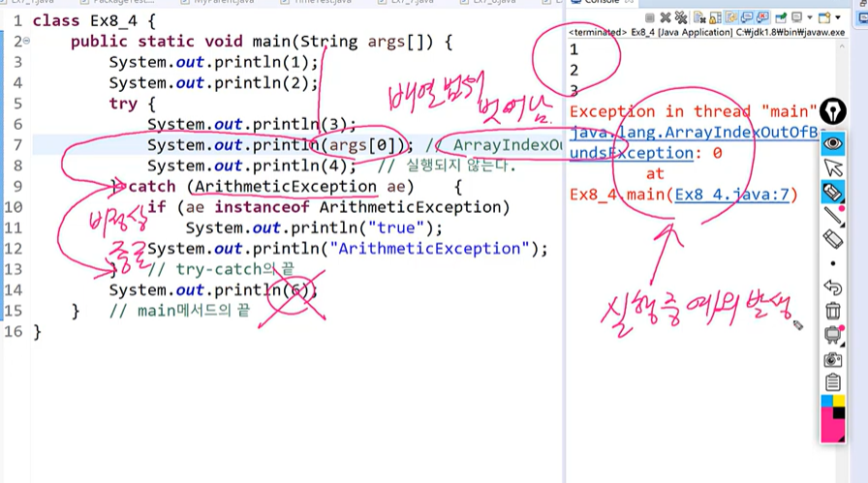The image size is (868, 483).
Task: Pick the black color swatch
Action: point(839,412)
